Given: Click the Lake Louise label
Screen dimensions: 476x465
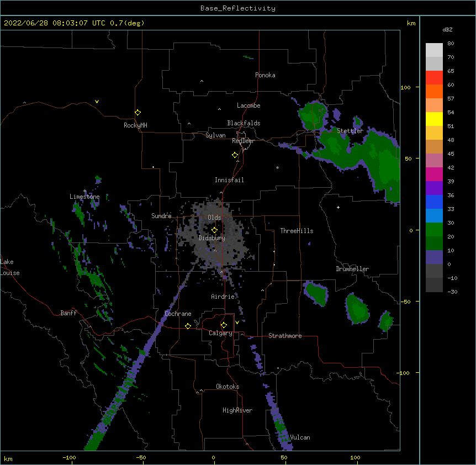Looking at the screenshot, I should [x=9, y=267].
